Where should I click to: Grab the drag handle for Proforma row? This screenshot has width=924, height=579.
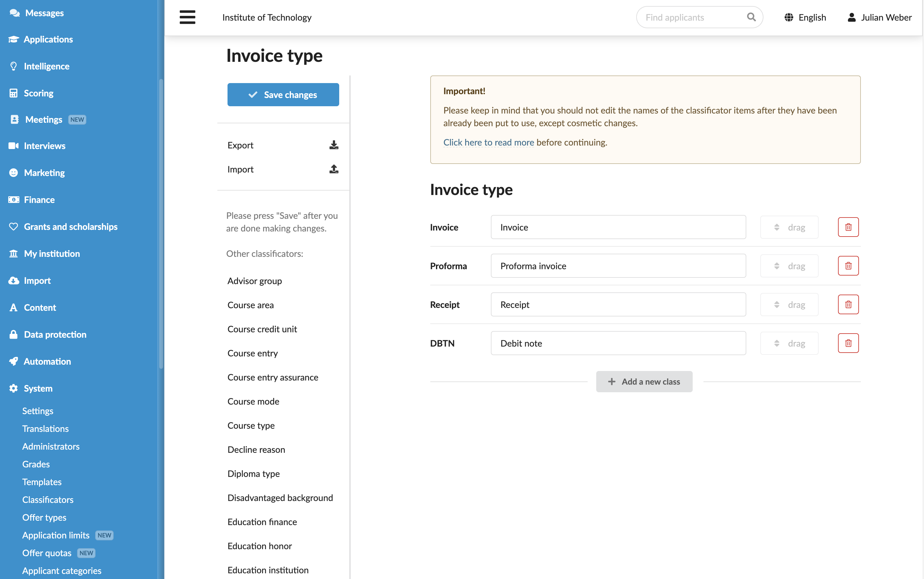click(x=789, y=266)
